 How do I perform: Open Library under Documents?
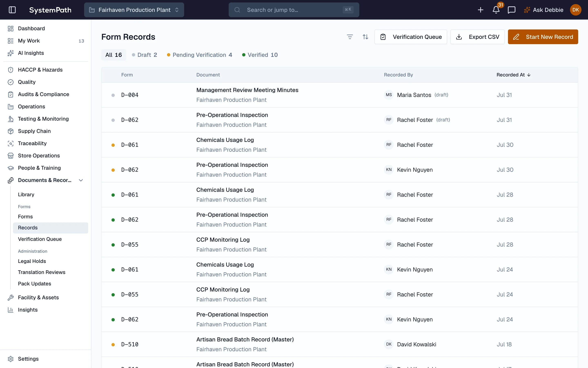click(x=51, y=194)
